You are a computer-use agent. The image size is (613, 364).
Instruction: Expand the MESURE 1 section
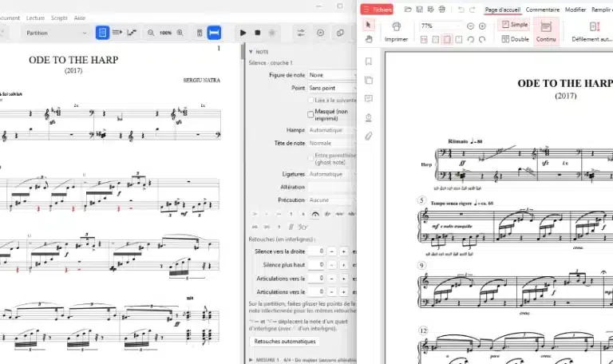(251, 360)
